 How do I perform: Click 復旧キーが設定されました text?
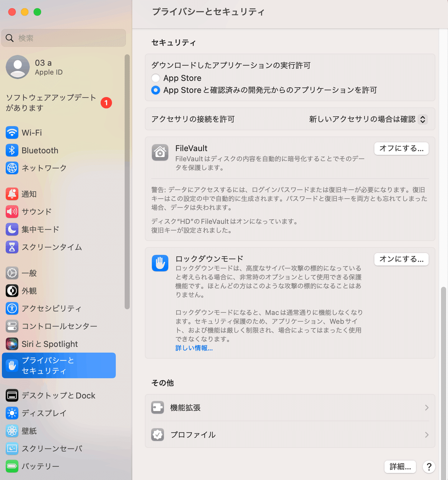point(192,230)
